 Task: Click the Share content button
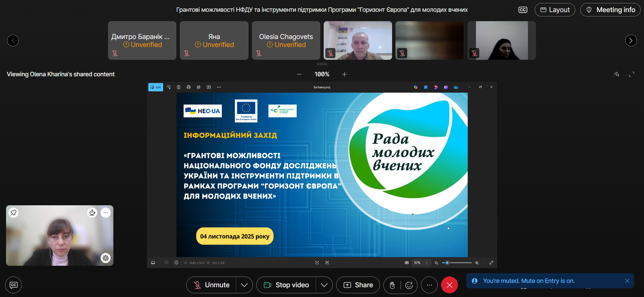358,285
